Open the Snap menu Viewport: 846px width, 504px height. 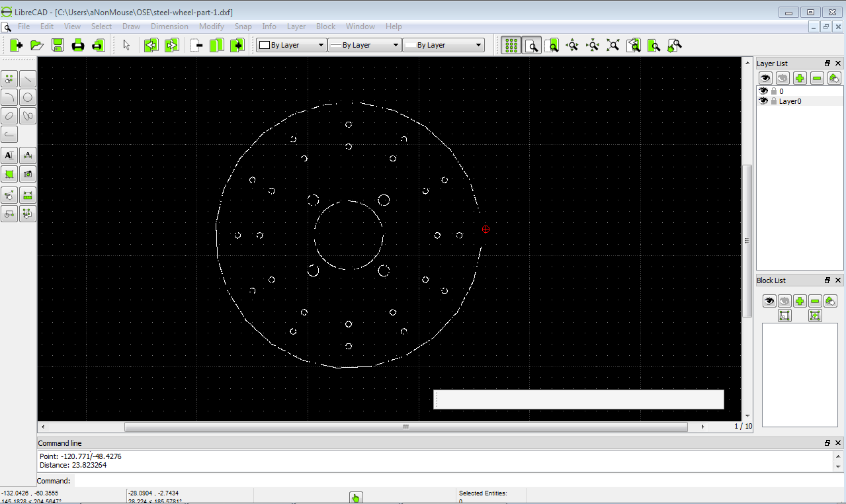(x=243, y=26)
